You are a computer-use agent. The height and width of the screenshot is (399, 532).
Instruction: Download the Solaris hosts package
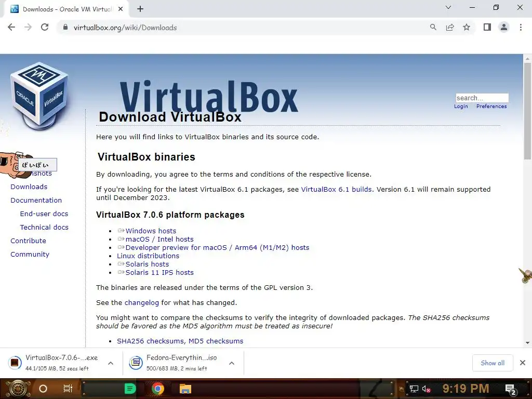147,264
